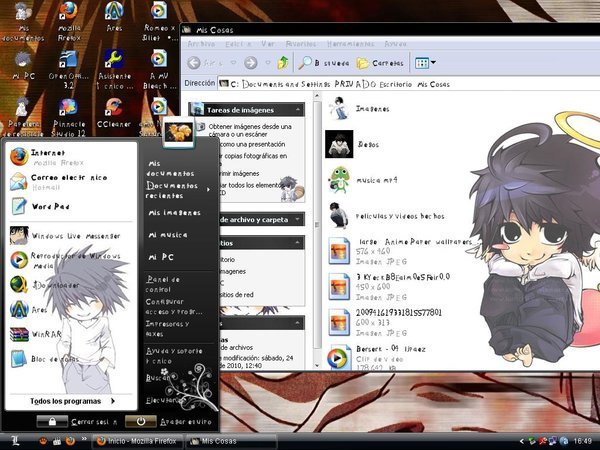Click the Back arrow in Mis Cosas toolbar
The image size is (600, 450).
click(194, 62)
